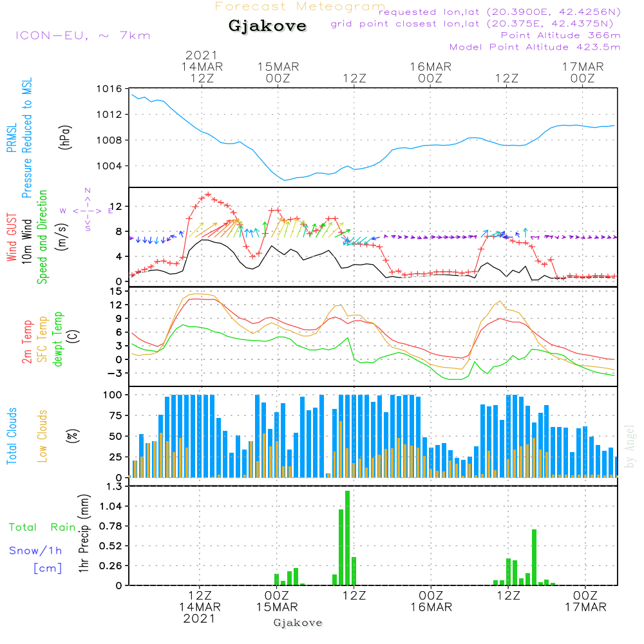The height and width of the screenshot is (644, 644).
Task: Click the '12Z 14MAR 2021' label below the chart
Action: point(200,607)
